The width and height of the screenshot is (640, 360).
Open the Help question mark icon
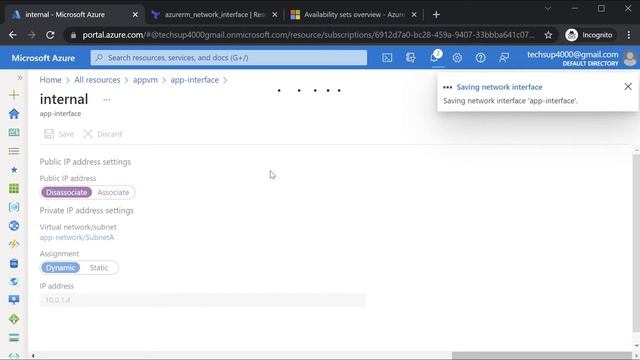pyautogui.click(x=480, y=58)
